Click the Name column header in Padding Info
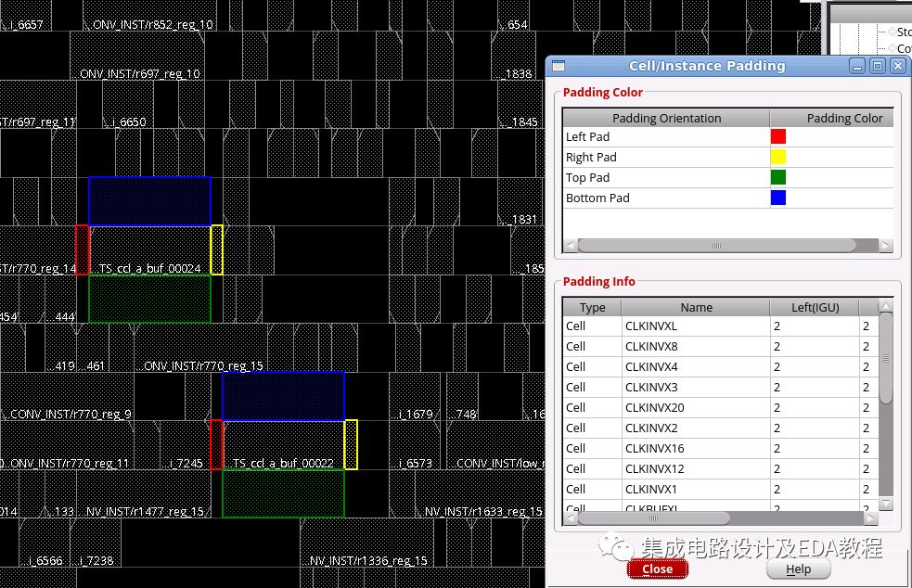Viewport: 912px width, 588px height. [x=696, y=307]
